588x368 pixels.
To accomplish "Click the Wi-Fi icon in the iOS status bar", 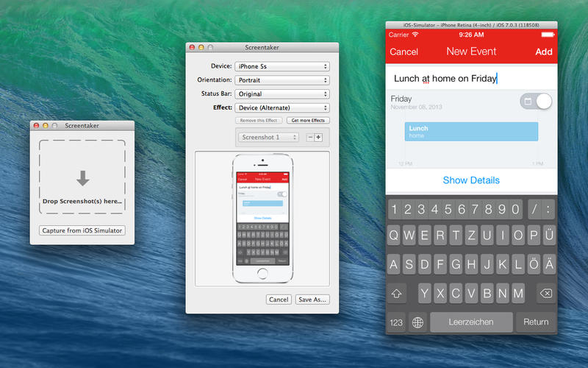I will tap(415, 35).
